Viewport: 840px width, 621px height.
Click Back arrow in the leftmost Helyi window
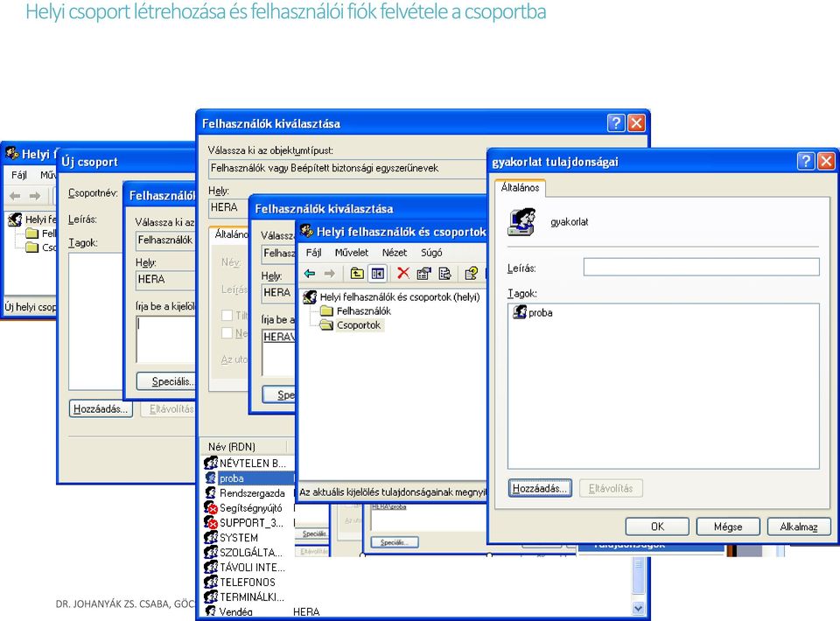15,196
